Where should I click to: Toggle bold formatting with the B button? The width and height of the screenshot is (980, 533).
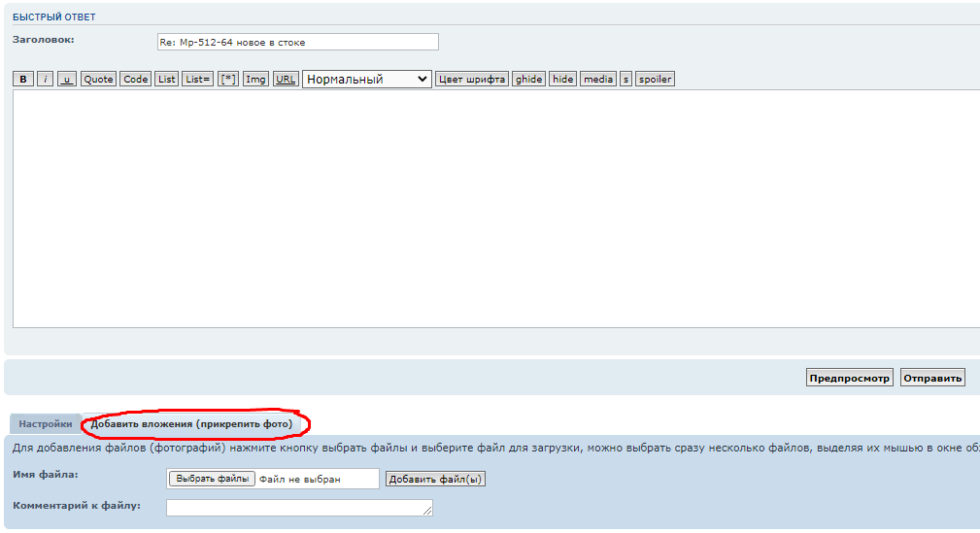(x=23, y=80)
